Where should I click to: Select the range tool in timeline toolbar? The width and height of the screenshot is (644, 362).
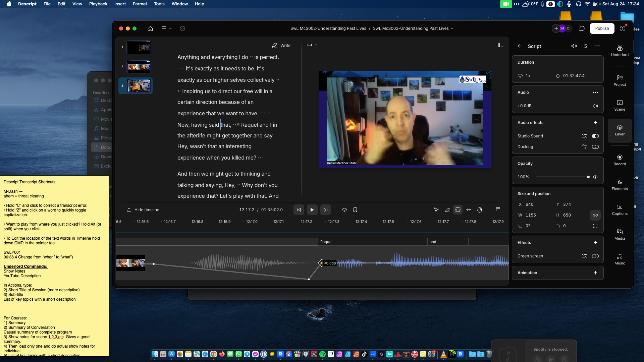point(458,210)
